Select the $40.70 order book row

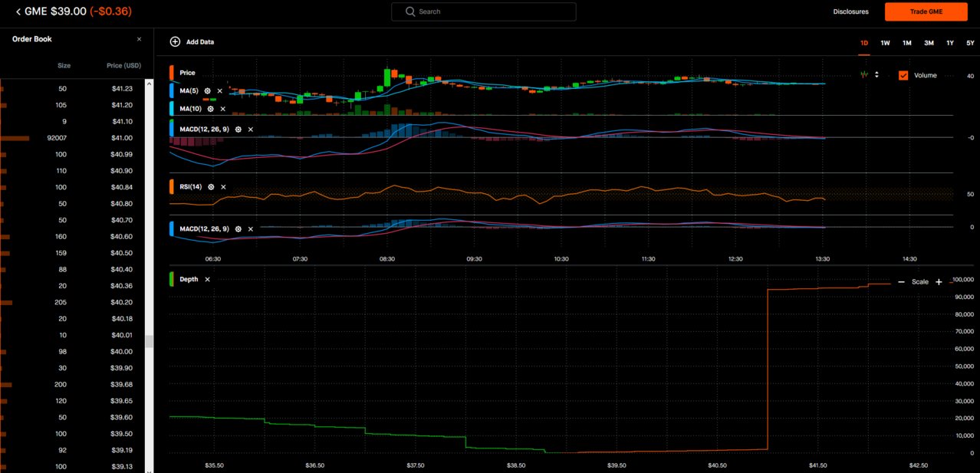tap(72, 220)
